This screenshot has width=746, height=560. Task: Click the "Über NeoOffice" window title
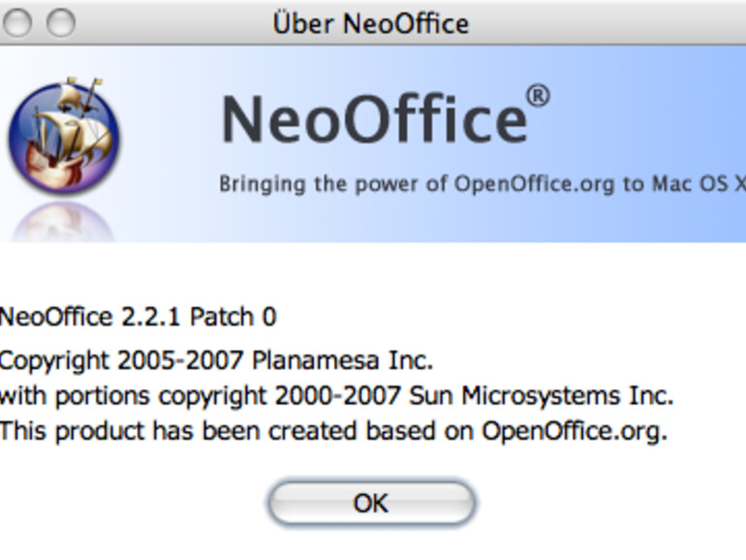pos(371,22)
